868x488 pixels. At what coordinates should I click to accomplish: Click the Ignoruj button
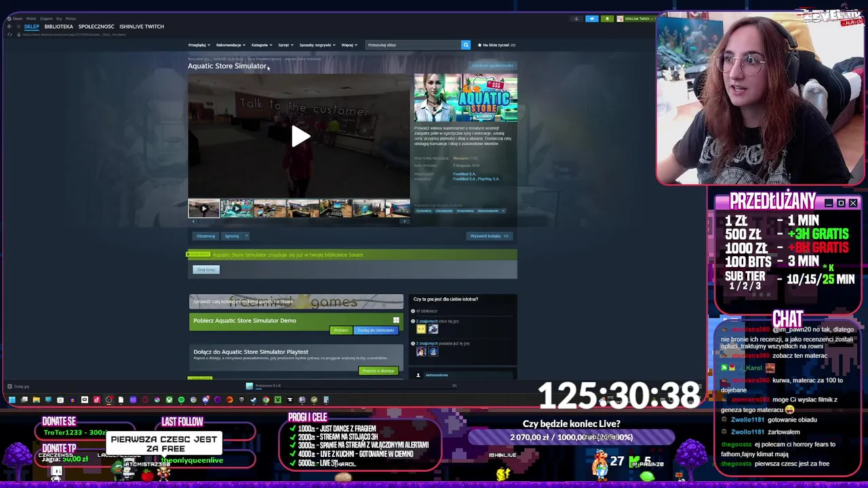(x=232, y=236)
